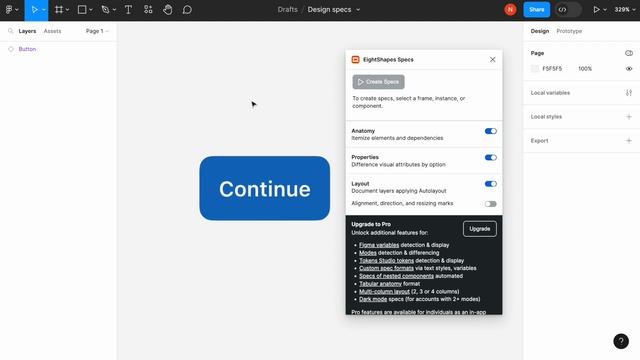Select the Hand tool
This screenshot has width=640, height=360.
click(167, 9)
